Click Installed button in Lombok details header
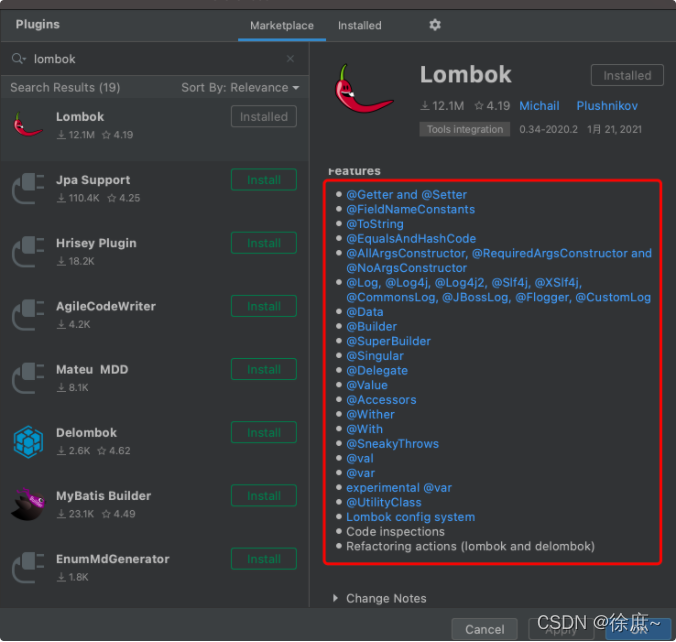 click(627, 75)
